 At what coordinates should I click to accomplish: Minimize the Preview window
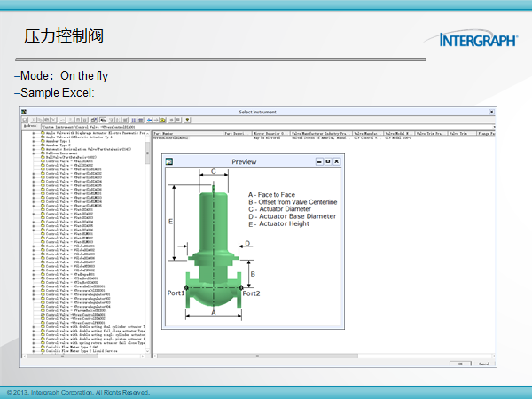[319, 161]
